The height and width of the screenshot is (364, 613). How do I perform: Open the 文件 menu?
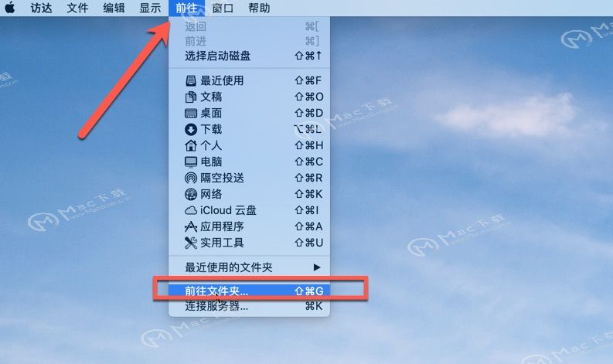pos(77,8)
